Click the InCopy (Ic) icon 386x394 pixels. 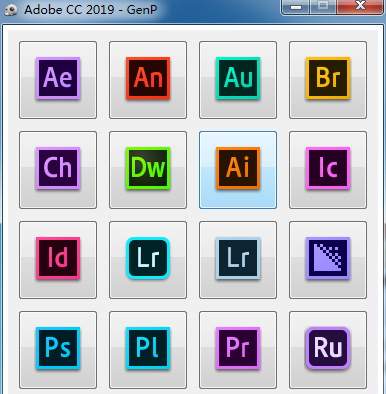(328, 170)
